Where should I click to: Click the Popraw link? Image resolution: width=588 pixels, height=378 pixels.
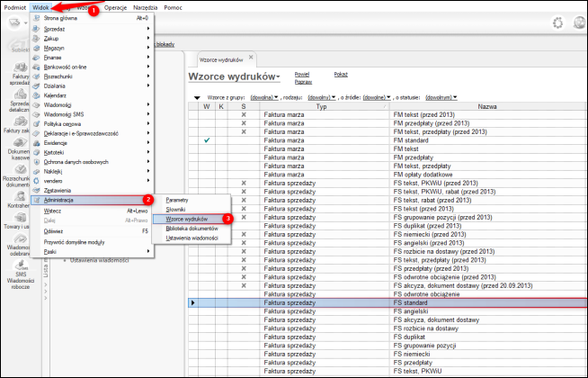tap(302, 81)
